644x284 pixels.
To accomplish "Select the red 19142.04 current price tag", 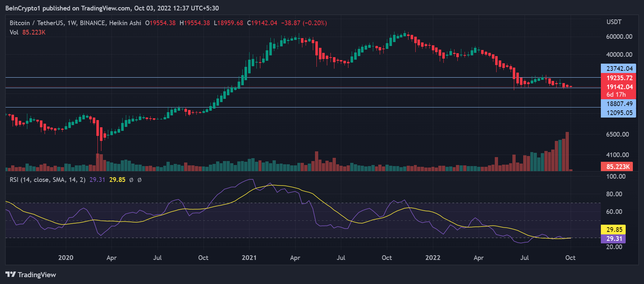I will click(618, 87).
